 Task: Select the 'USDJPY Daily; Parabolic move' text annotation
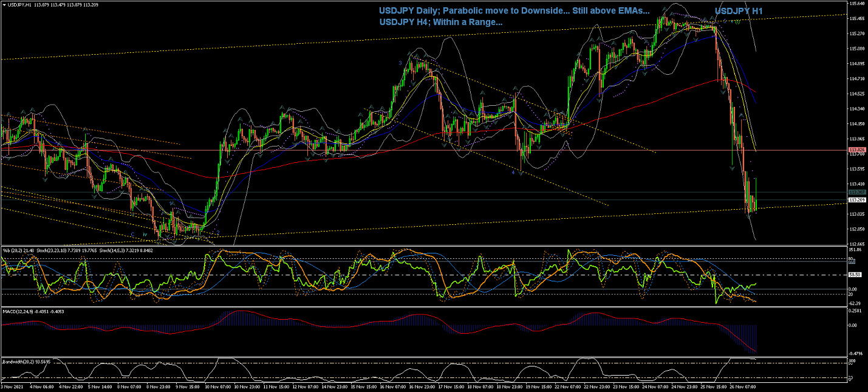coord(514,10)
